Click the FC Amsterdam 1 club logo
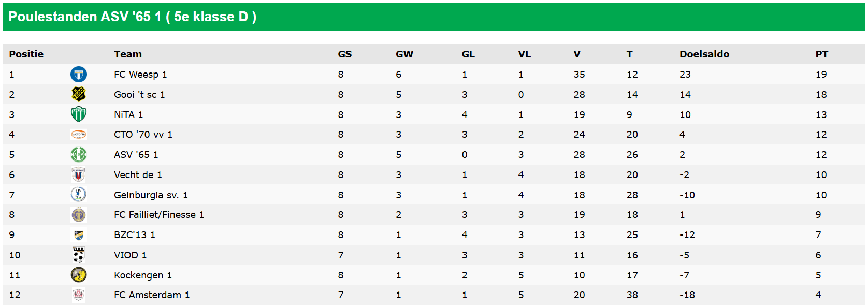Screen dimensions: 868x308 [79, 295]
